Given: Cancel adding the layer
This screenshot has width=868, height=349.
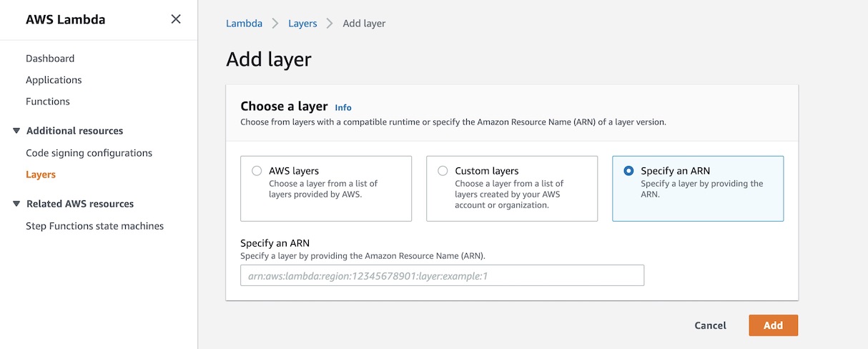Looking at the screenshot, I should (710, 325).
